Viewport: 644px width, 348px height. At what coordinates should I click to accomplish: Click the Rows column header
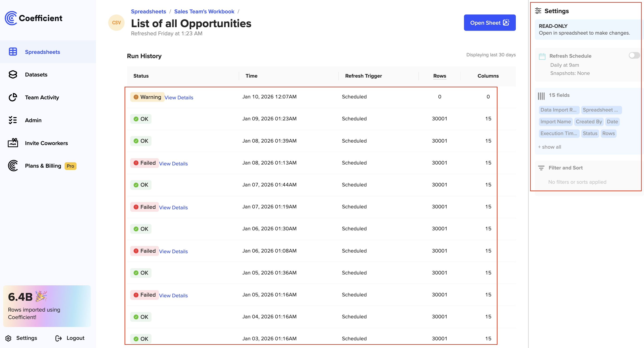[x=439, y=76]
